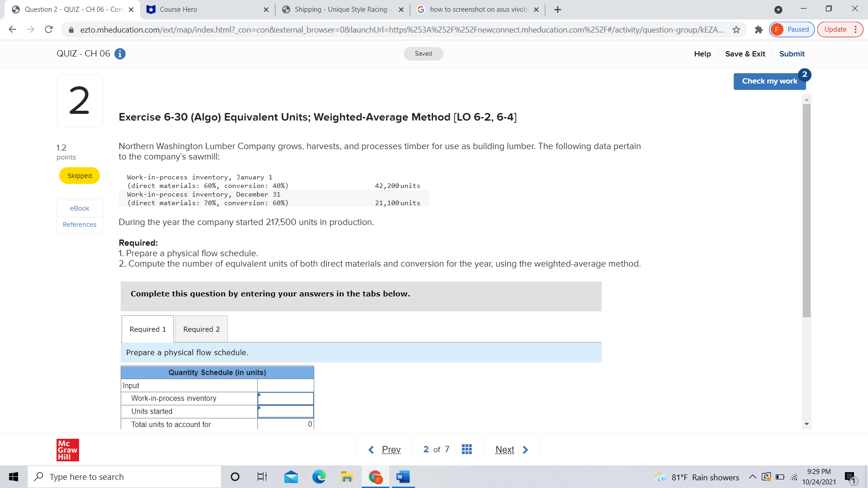Open the browser extensions puzzle icon
Image resolution: width=868 pixels, height=488 pixels.
pos(759,29)
